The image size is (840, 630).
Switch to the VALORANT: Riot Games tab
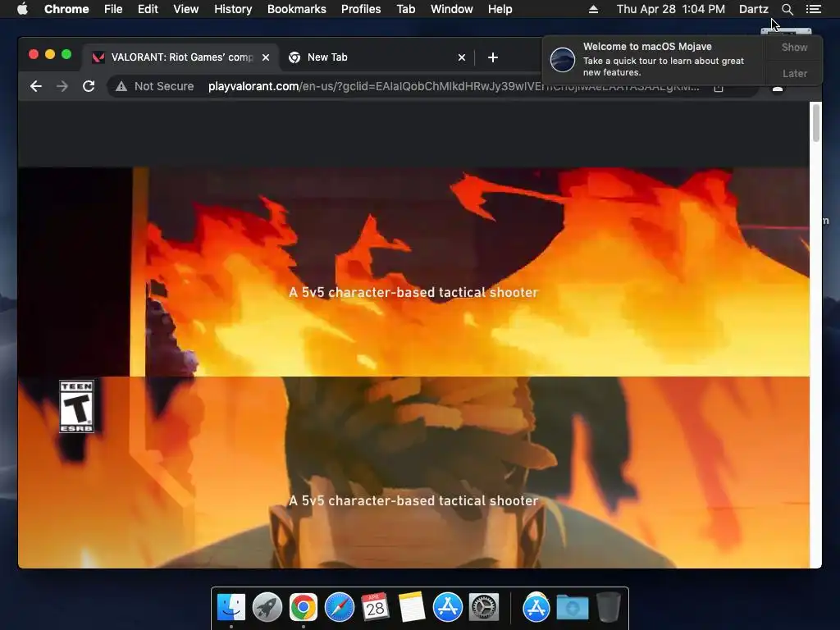pos(180,57)
